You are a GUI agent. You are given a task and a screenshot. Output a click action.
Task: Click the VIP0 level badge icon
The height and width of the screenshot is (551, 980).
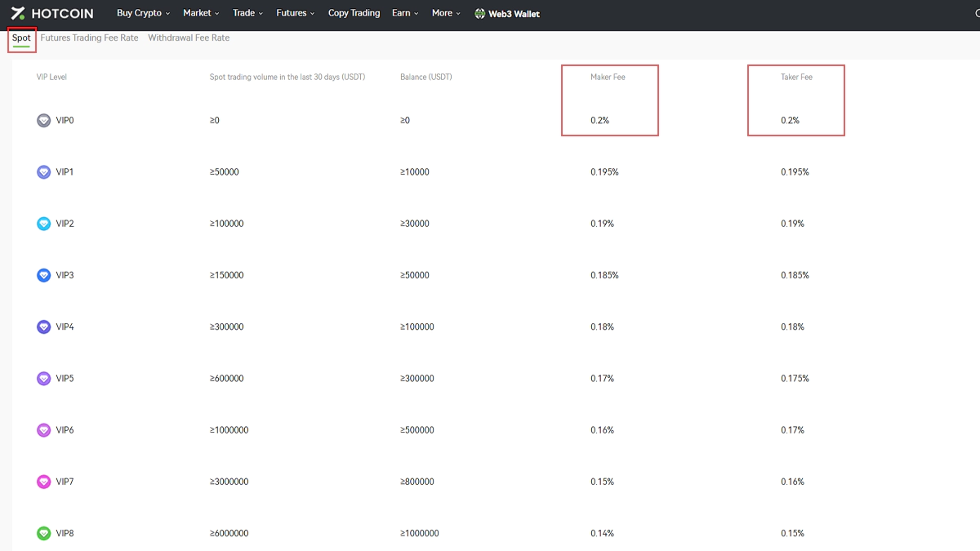[x=43, y=121]
